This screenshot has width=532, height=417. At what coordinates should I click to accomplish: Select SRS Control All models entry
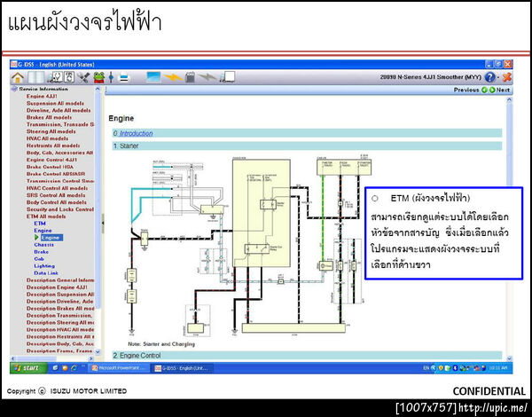point(56,195)
